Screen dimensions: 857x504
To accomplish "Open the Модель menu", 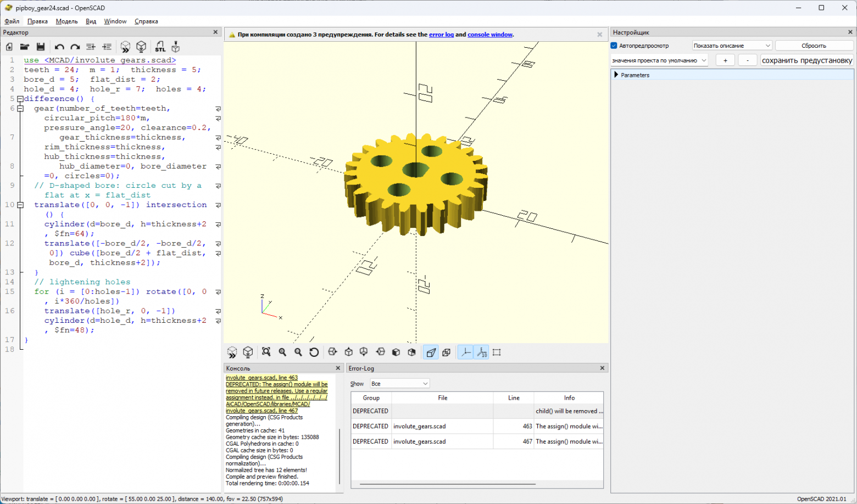I will (x=66, y=21).
